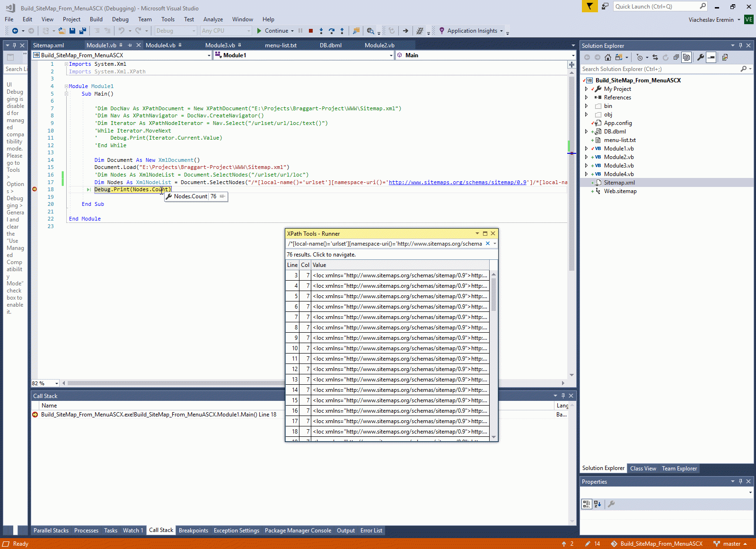Screen dimensions: 756x549
Task: Toggle pin on the Module1.vb tab
Action: (x=130, y=45)
